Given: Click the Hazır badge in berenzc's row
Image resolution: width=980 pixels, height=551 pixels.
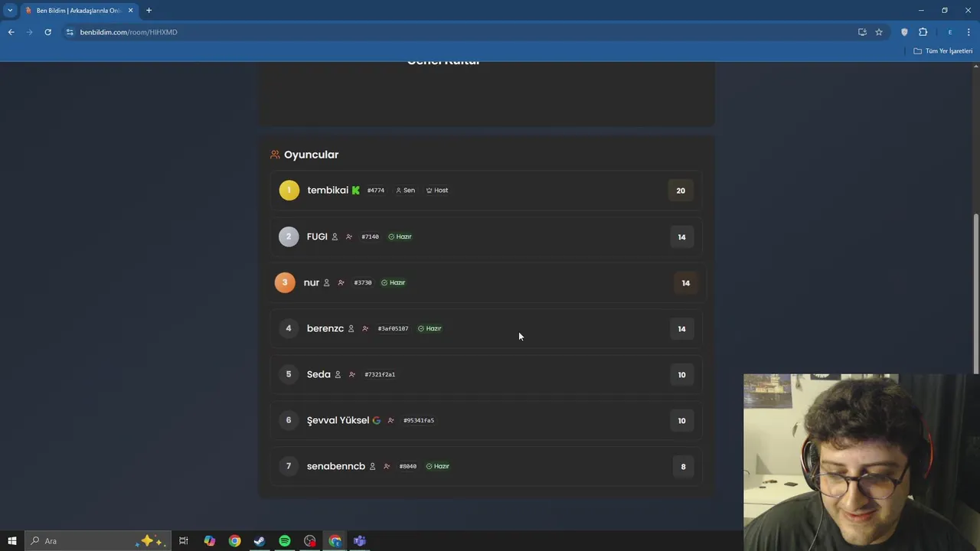Looking at the screenshot, I should tap(430, 328).
